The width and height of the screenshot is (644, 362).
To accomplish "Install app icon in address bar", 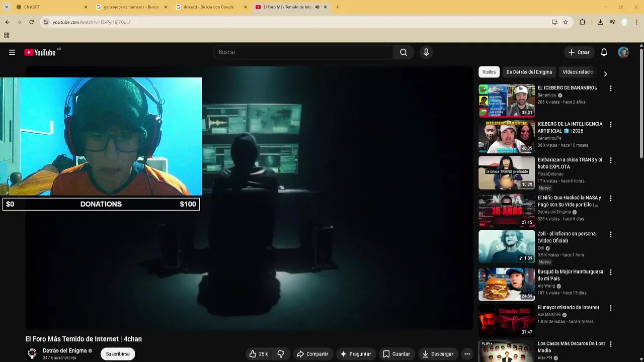I will point(554,22).
